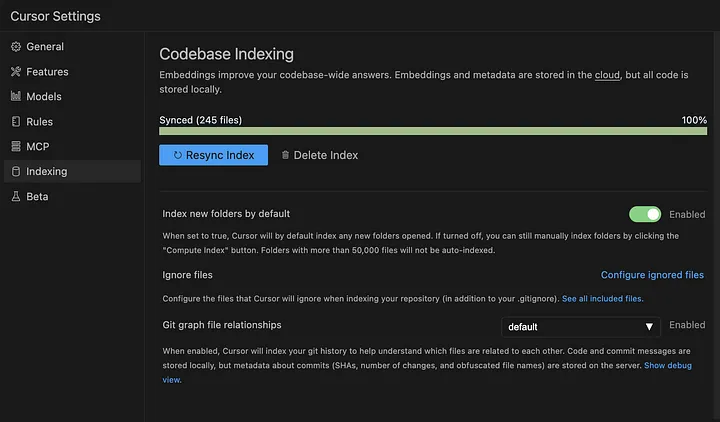The width and height of the screenshot is (720, 422).
Task: Resync the codebase index
Action: coord(214,155)
